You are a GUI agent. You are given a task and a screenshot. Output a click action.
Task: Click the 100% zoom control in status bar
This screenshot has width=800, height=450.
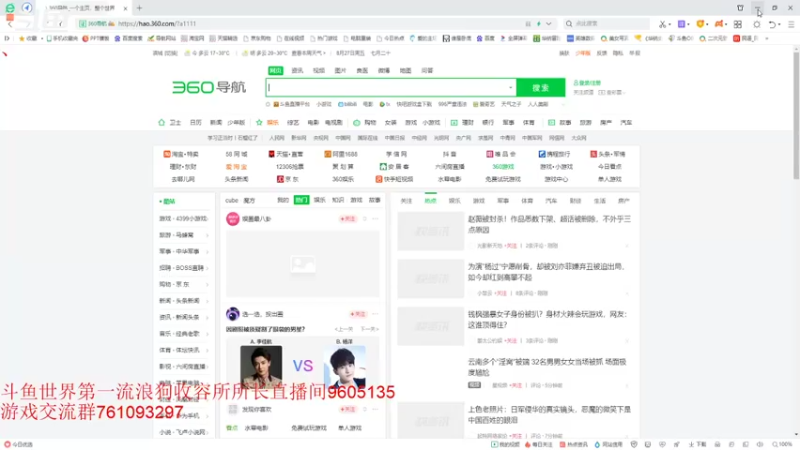[x=783, y=445]
